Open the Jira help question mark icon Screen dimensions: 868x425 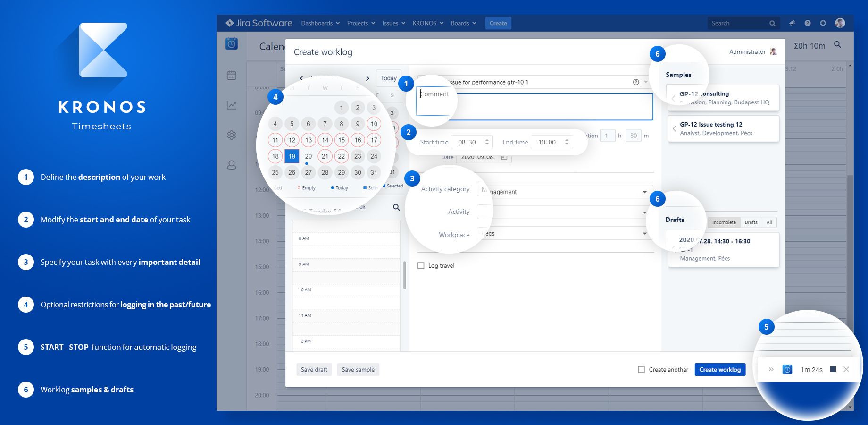pos(808,23)
